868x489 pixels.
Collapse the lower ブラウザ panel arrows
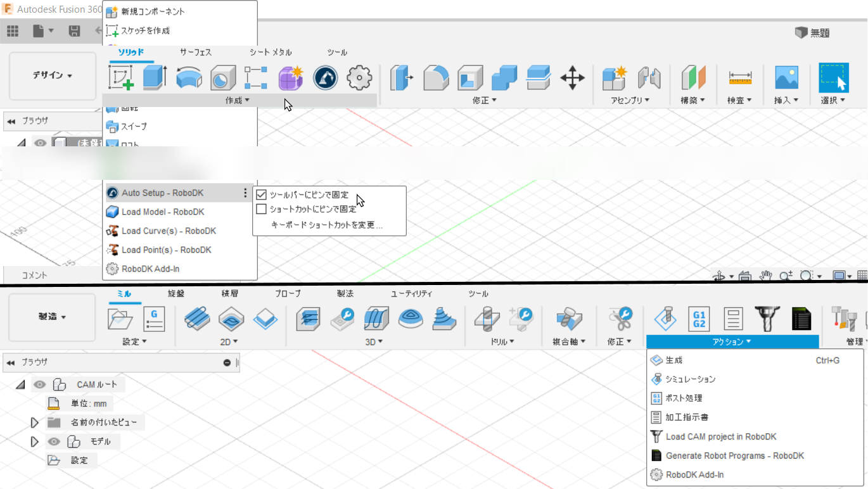pos(11,362)
